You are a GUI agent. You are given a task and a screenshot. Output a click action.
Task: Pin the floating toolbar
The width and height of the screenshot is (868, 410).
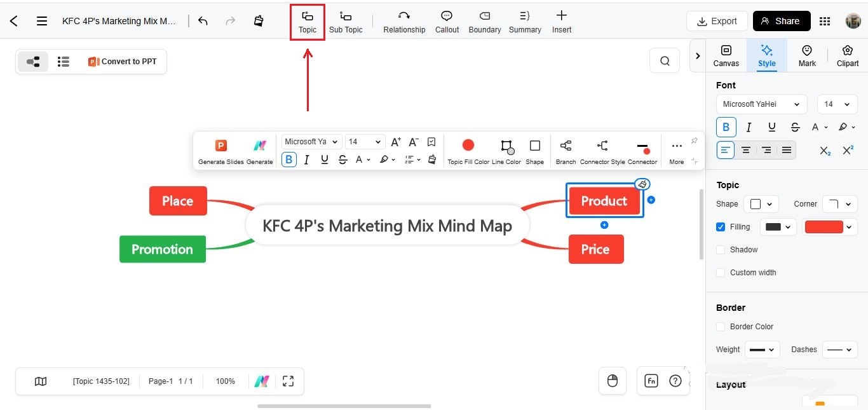[x=694, y=140]
